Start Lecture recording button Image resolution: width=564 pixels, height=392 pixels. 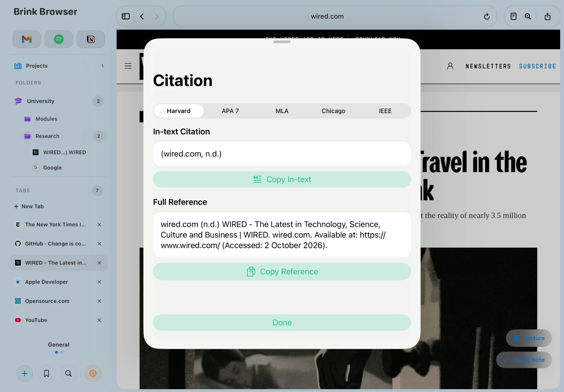pyautogui.click(x=529, y=338)
